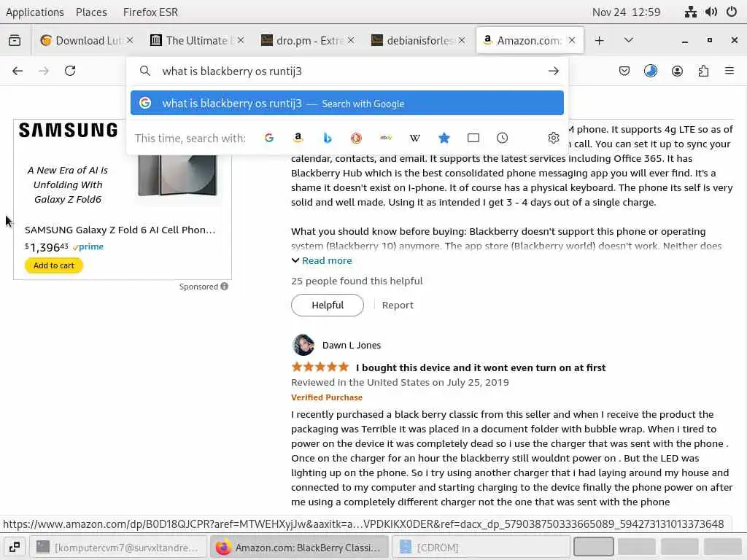Click the Verified Purchase label

pos(327,397)
